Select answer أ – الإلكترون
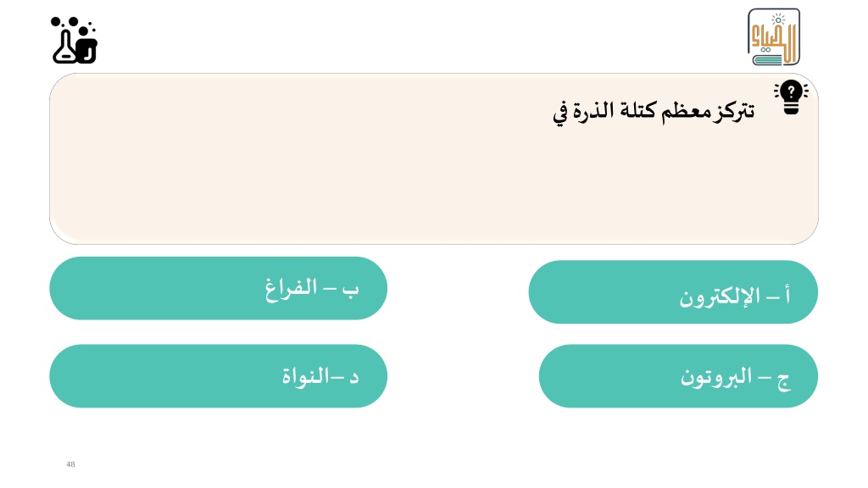The width and height of the screenshot is (868, 488). (673, 292)
